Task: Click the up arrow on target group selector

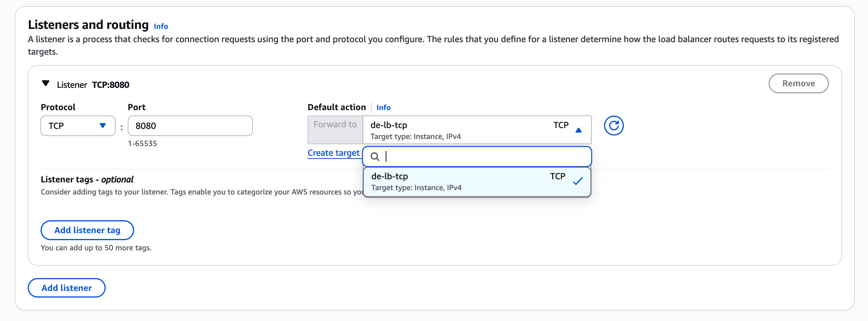Action: coord(579,130)
